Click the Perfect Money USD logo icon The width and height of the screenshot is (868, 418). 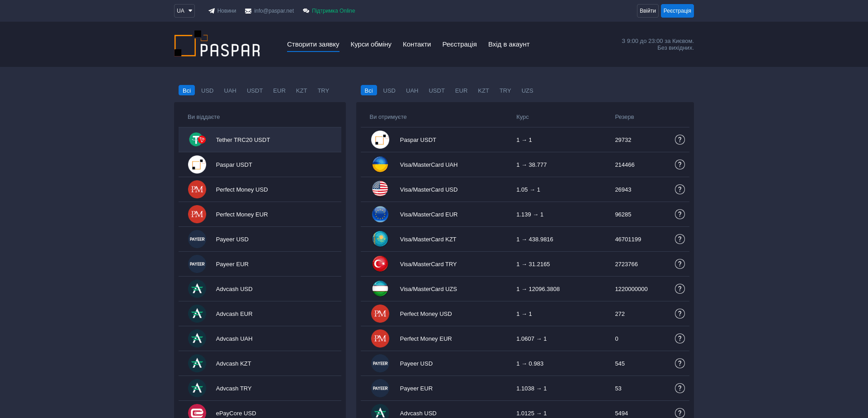(197, 189)
